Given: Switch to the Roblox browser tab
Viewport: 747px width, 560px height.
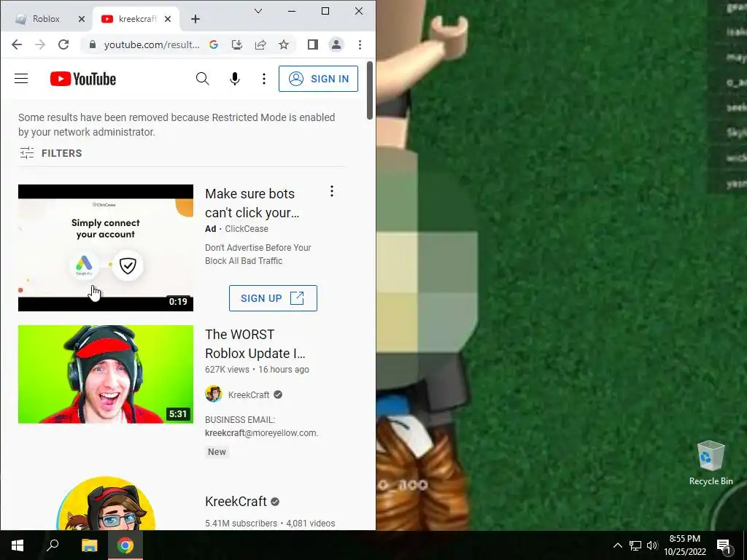Looking at the screenshot, I should [46, 18].
